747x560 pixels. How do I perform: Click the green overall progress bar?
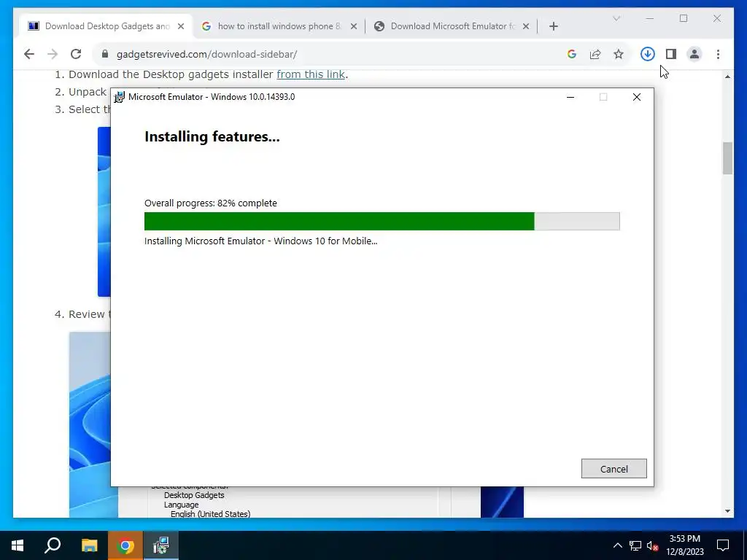(x=382, y=221)
